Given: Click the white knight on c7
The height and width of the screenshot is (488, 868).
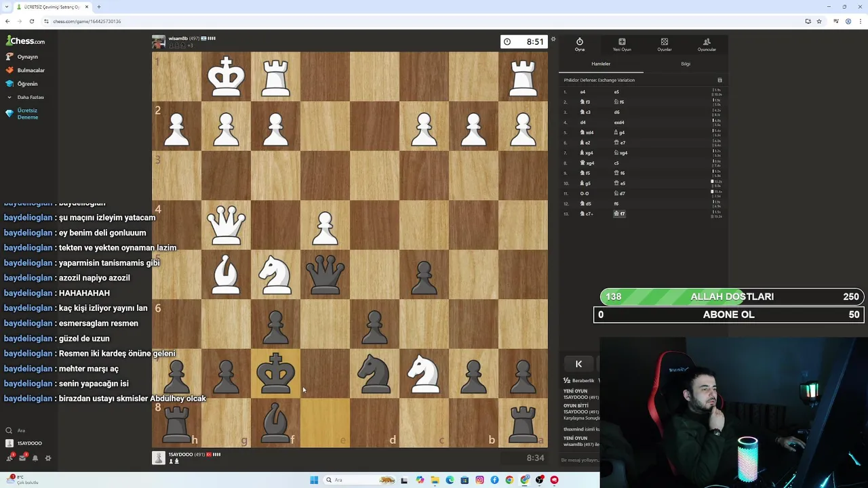Looking at the screenshot, I should (424, 373).
